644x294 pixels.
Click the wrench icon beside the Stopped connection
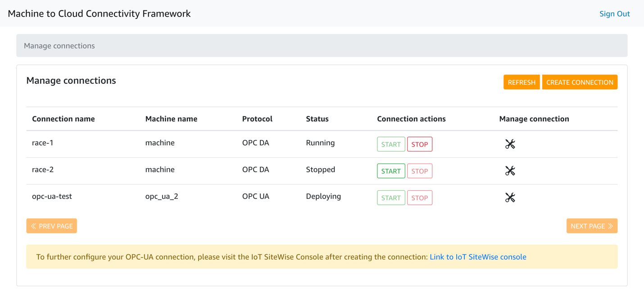(x=510, y=170)
